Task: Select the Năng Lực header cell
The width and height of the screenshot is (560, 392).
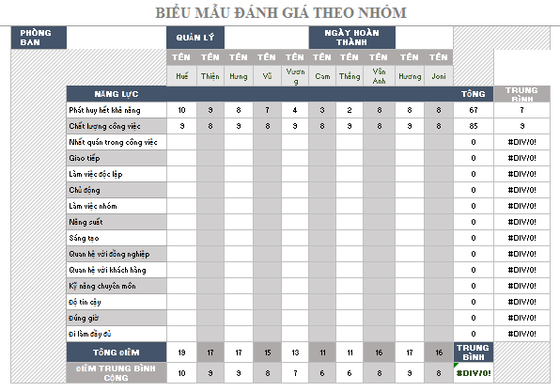Action: click(117, 94)
